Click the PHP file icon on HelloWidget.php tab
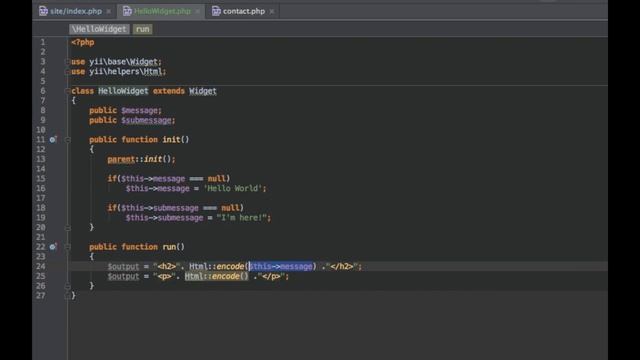Viewport: 640px width, 360px height. tap(127, 11)
